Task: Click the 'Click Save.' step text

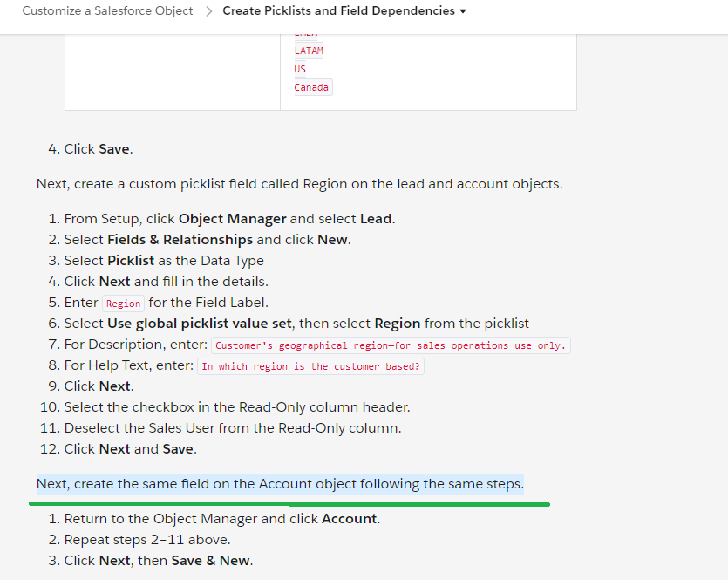Action: pyautogui.click(x=99, y=149)
